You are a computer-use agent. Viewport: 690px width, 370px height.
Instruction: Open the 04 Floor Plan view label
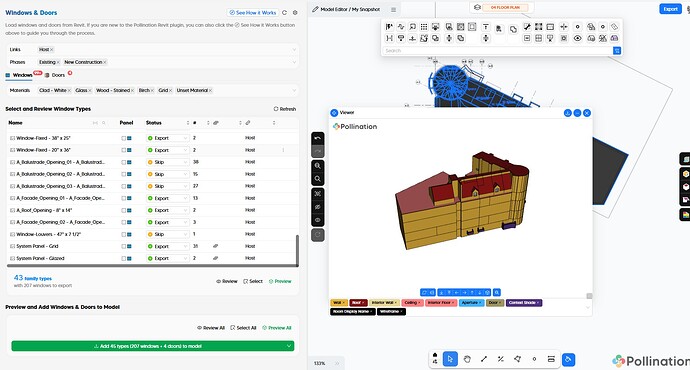click(x=505, y=7)
